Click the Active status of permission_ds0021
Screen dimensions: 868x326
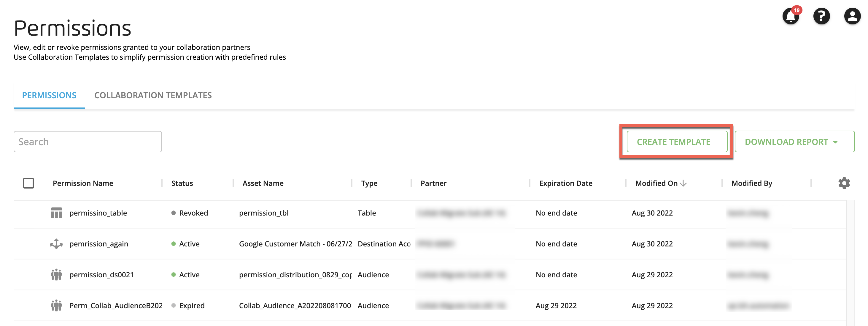(185, 275)
